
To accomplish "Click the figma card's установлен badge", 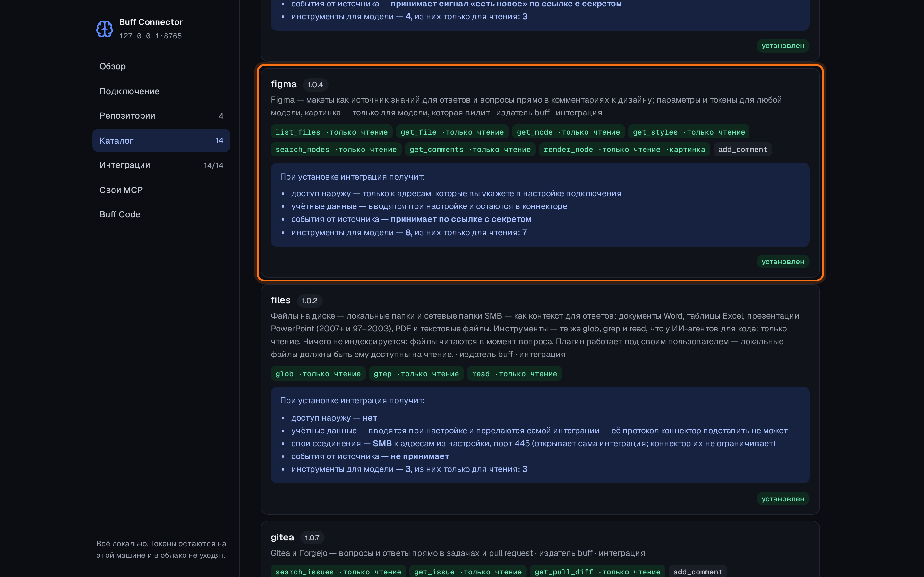I will [783, 262].
